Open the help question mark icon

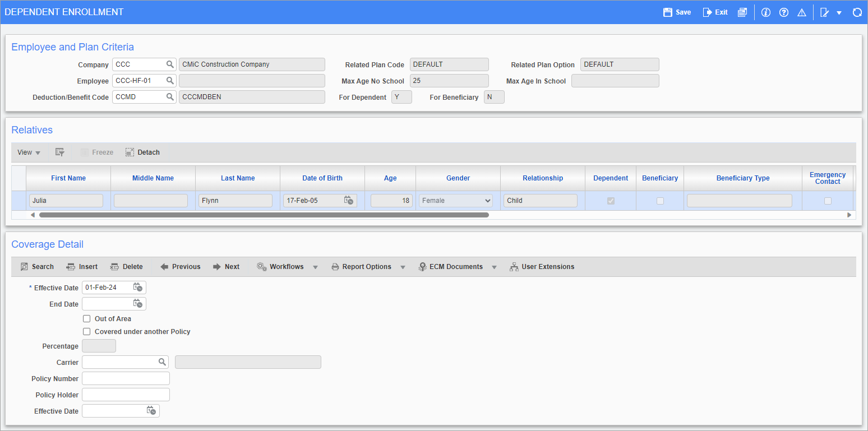784,12
